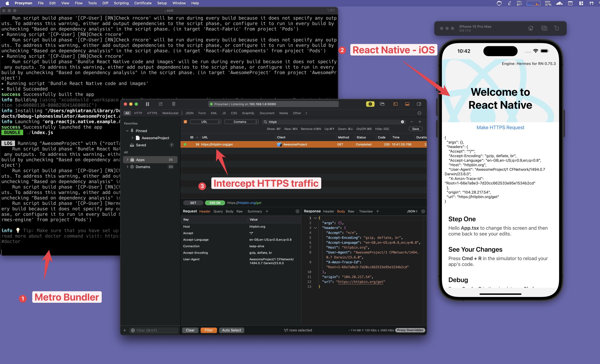Add a new Response tab with plus

[x=377, y=211]
